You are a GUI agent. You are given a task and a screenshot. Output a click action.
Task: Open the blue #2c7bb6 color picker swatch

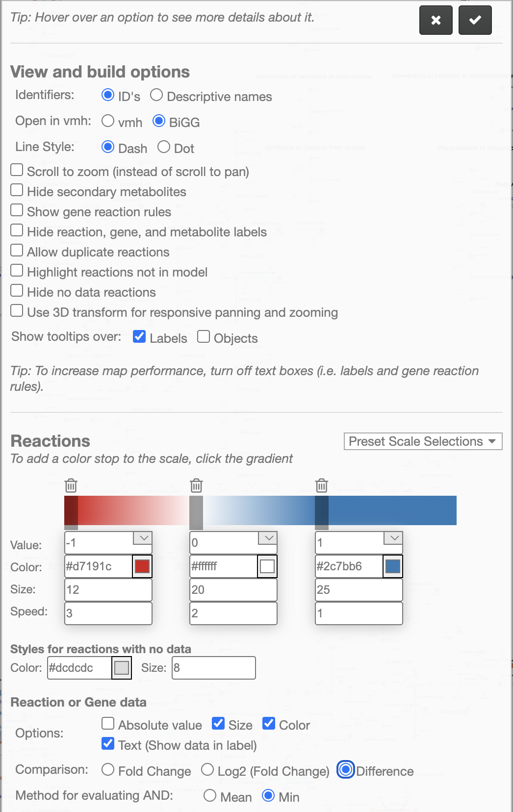393,566
